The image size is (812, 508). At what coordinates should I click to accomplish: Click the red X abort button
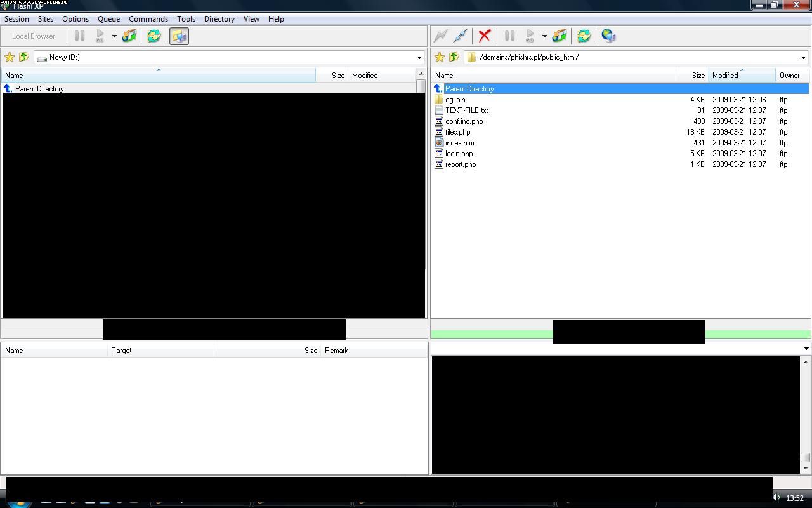485,36
